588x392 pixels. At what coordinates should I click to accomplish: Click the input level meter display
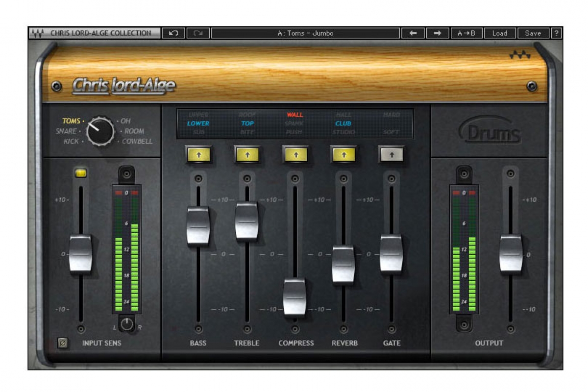[126, 249]
